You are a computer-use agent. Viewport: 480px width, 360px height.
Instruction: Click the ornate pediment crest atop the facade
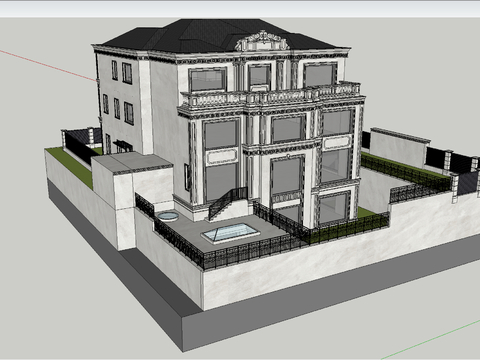click(x=262, y=41)
